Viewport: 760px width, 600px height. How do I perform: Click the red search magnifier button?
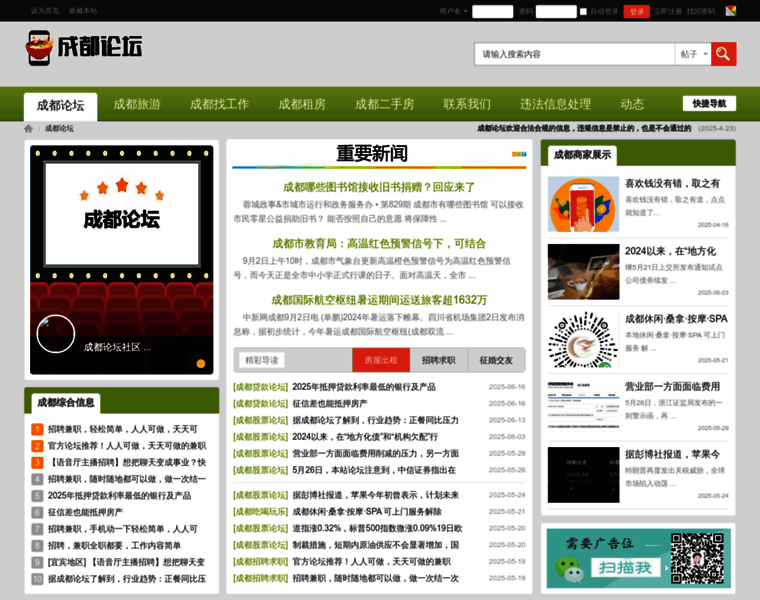click(x=724, y=54)
